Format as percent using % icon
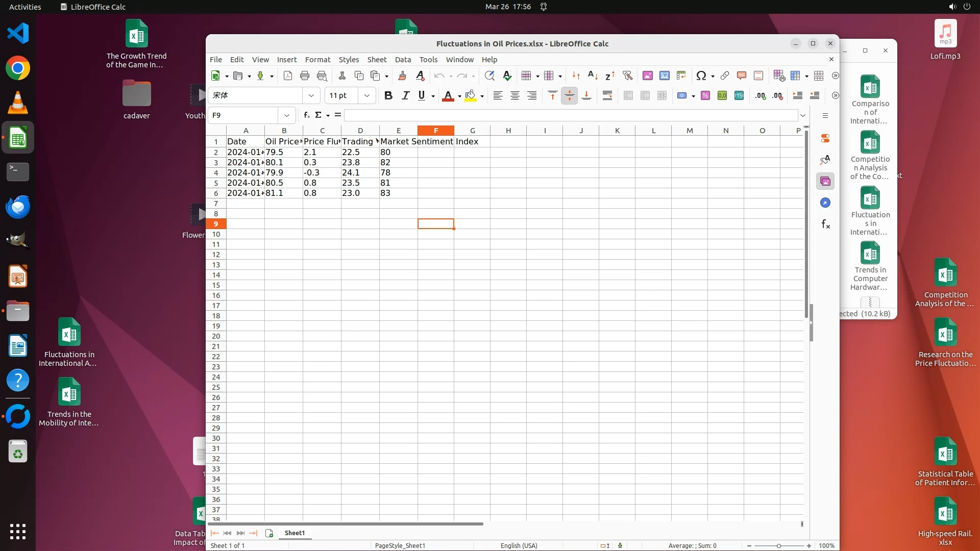The width and height of the screenshot is (980, 551). (705, 95)
